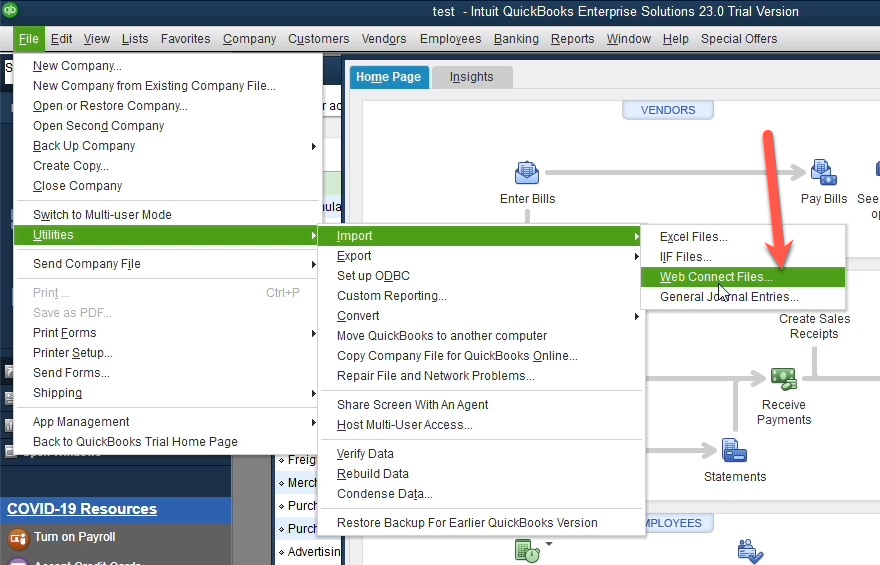Open the Lists menu
This screenshot has width=880, height=565.
(135, 39)
